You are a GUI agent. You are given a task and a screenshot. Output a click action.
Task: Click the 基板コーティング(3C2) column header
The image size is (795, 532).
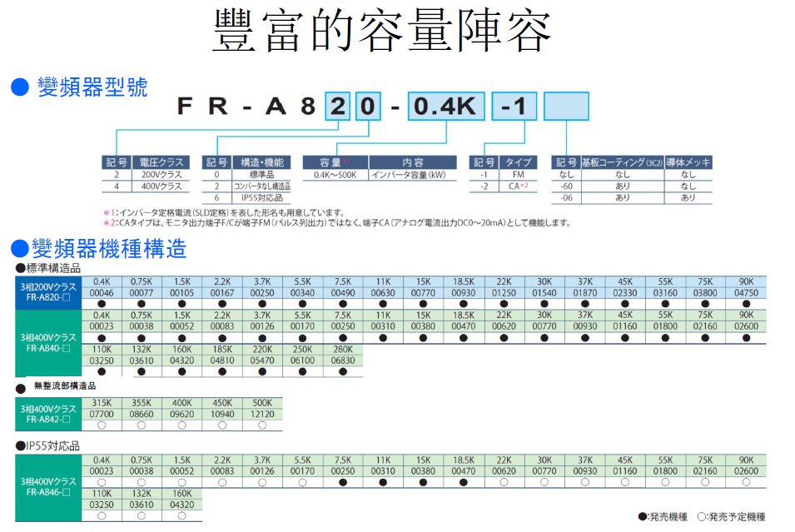click(x=623, y=162)
